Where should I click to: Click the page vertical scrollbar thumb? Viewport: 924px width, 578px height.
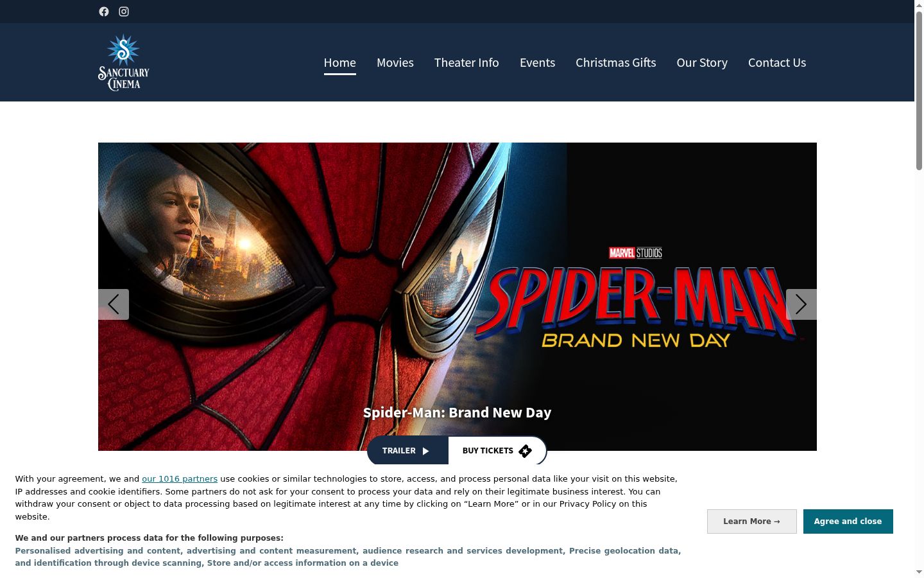(x=919, y=90)
